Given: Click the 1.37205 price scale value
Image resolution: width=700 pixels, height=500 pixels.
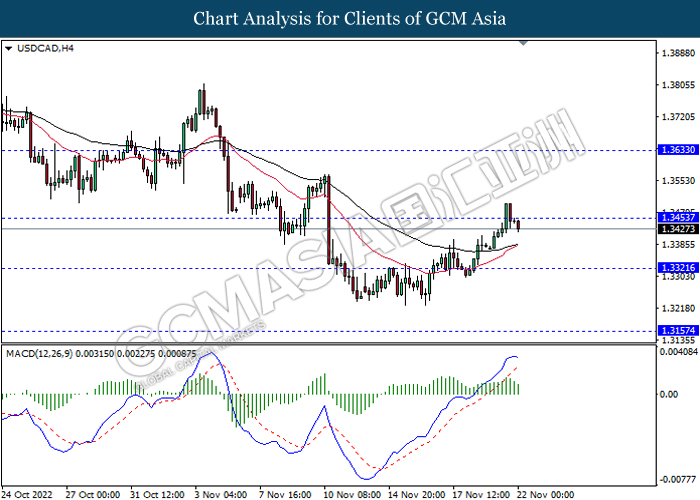Looking at the screenshot, I should coord(678,117).
